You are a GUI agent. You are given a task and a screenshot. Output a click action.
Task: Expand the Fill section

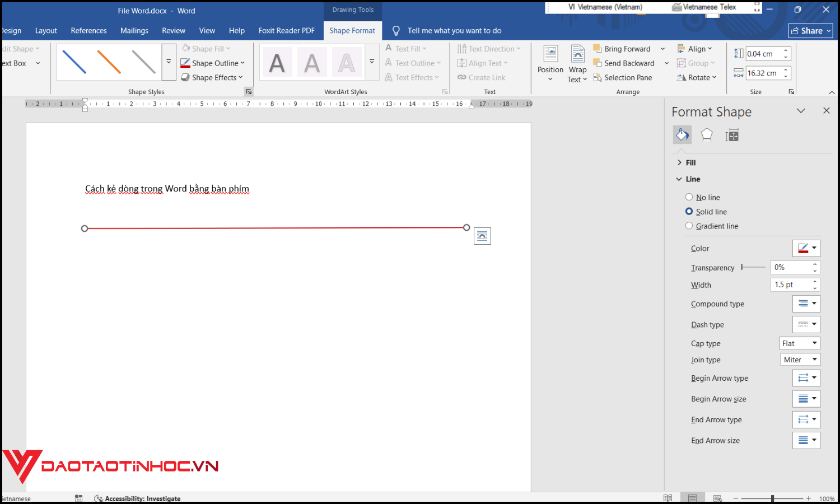click(x=690, y=162)
